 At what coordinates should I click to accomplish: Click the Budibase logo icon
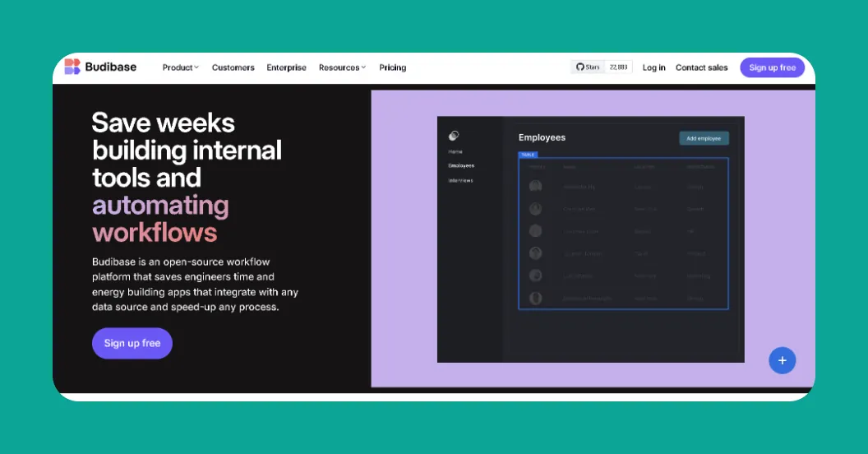[72, 67]
